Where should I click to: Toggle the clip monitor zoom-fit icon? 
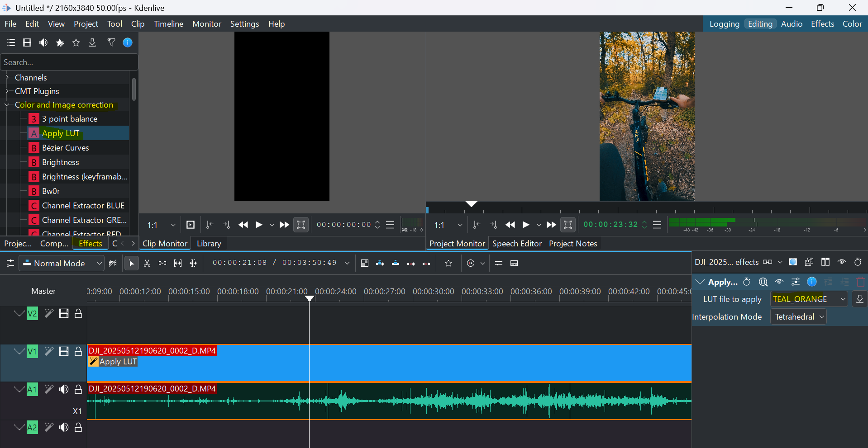click(301, 225)
